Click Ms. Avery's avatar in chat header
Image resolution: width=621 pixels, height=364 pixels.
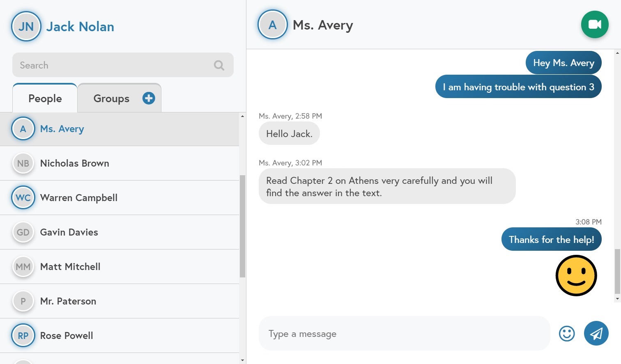(x=272, y=25)
